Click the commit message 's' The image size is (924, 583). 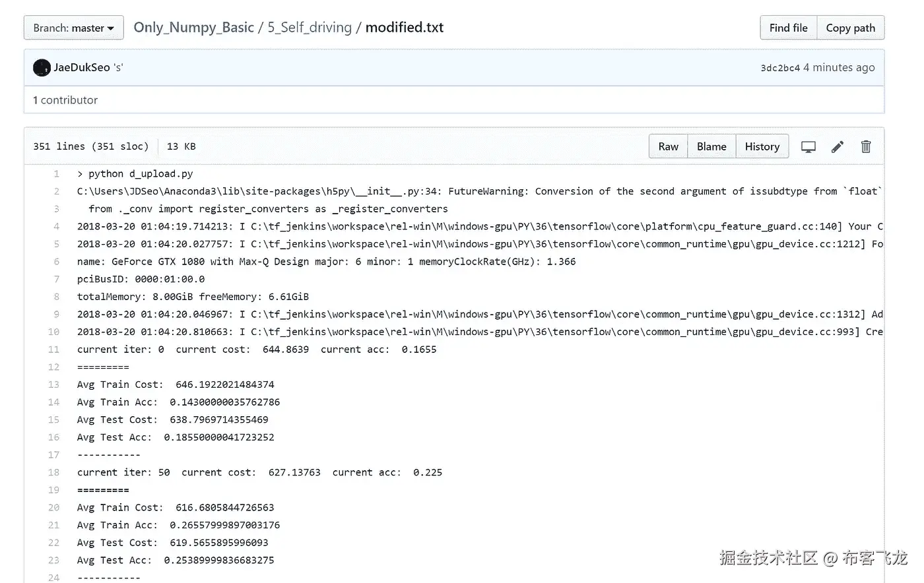[118, 67]
